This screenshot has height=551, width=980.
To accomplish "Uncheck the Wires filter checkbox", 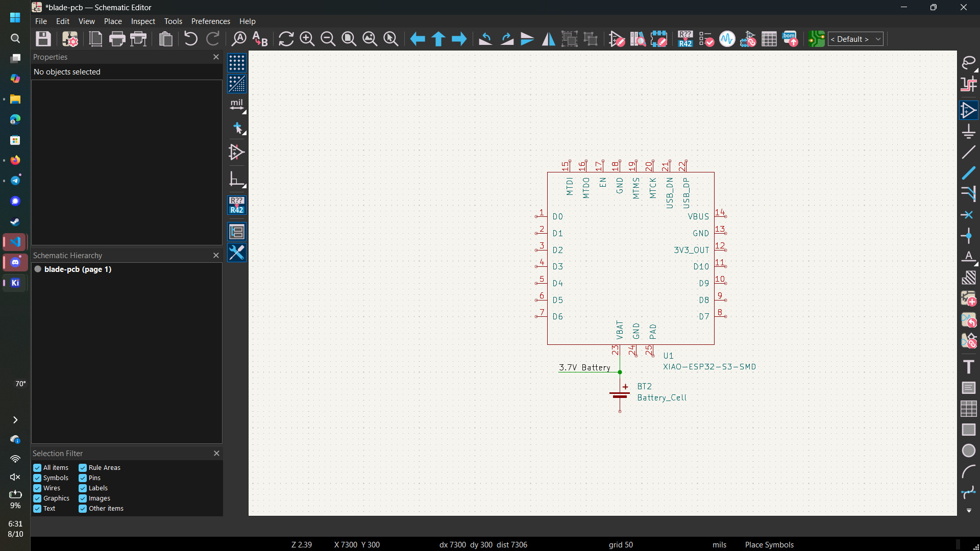I will coord(37,488).
